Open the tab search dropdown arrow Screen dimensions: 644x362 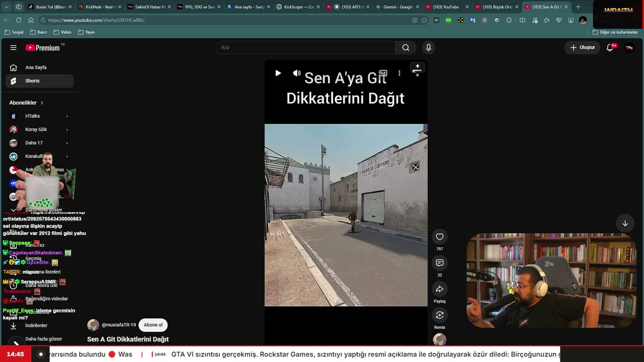pyautogui.click(x=7, y=7)
